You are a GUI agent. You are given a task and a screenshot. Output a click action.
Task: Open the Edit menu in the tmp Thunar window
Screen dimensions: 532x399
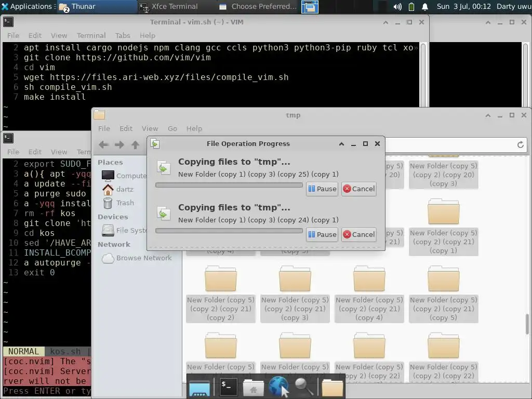(126, 129)
